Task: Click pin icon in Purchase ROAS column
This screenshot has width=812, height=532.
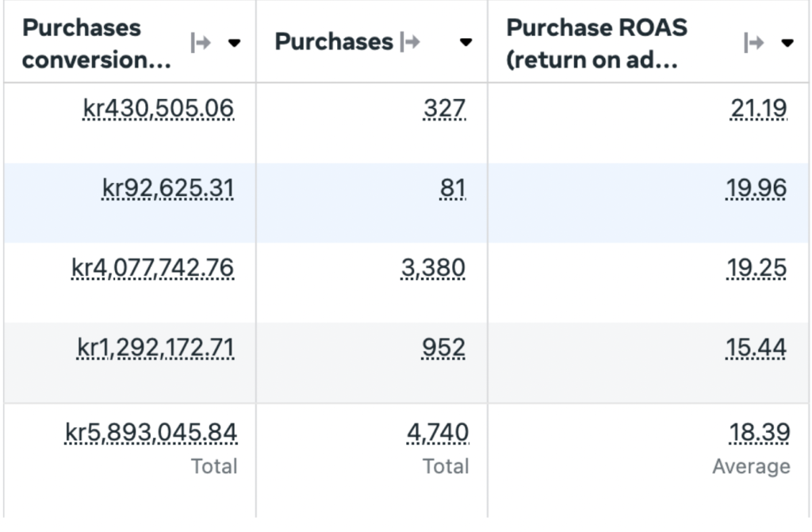Action: (x=753, y=43)
